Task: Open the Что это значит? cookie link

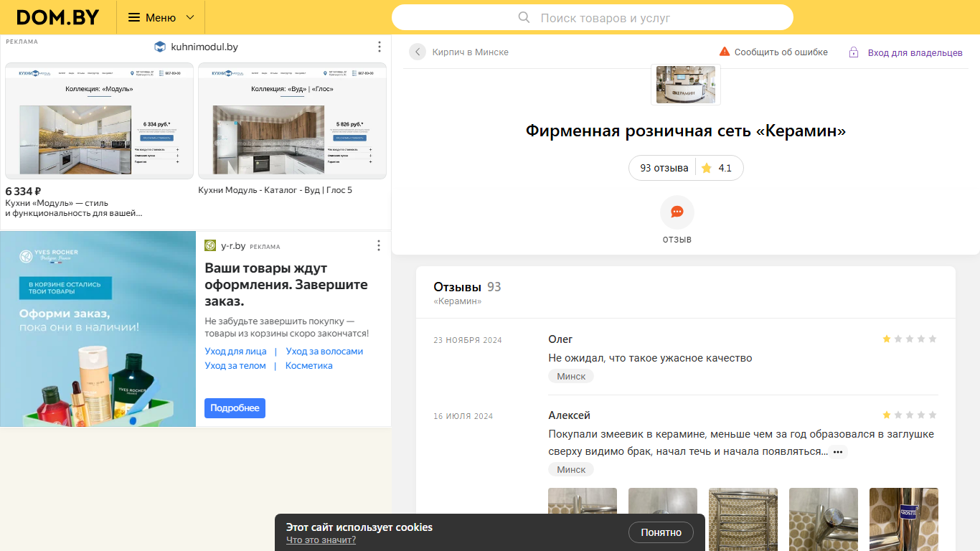Action: (321, 540)
